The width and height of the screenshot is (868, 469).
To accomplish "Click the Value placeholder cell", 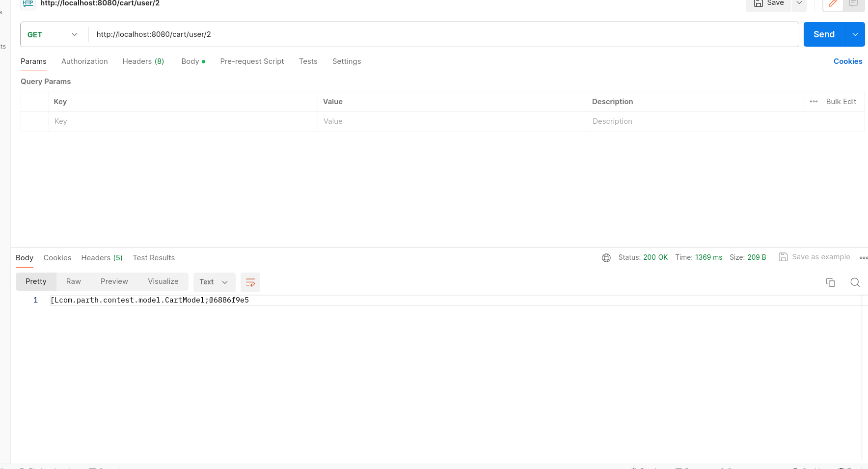I will click(x=452, y=121).
